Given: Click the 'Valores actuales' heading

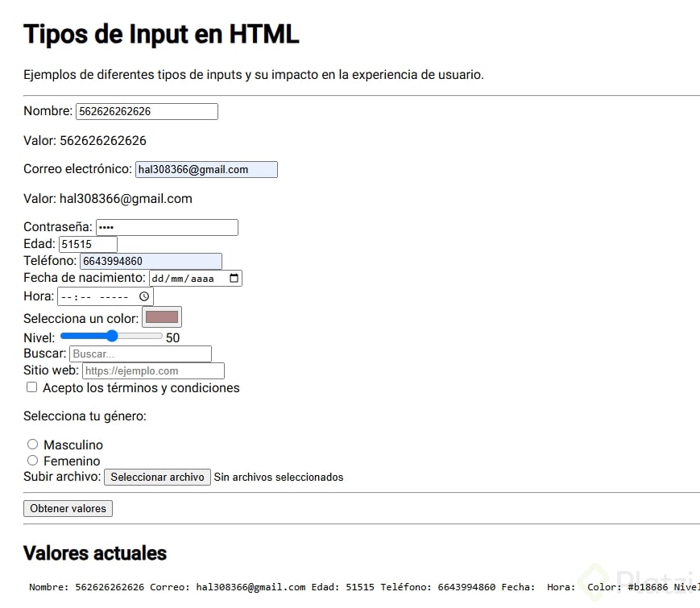Looking at the screenshot, I should 95,553.
